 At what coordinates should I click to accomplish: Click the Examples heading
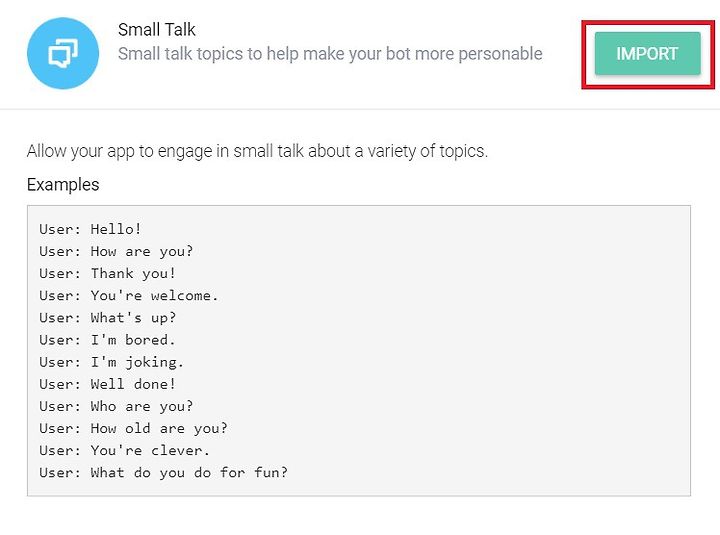[x=63, y=185]
